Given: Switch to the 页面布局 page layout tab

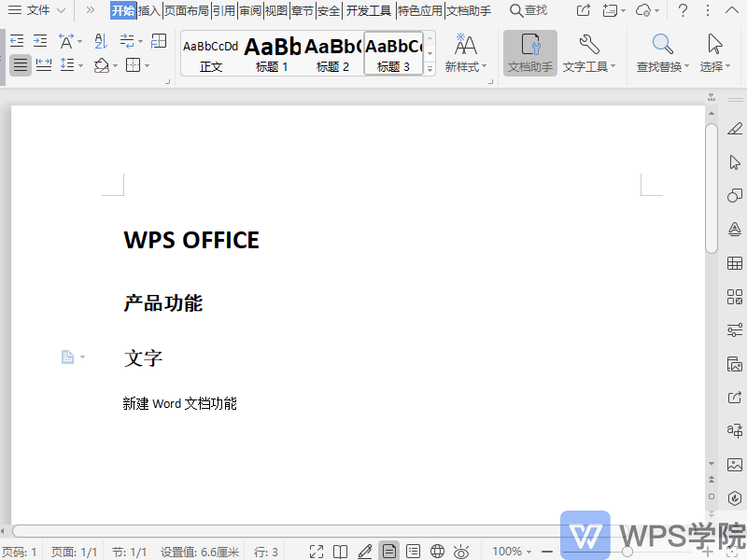Looking at the screenshot, I should pyautogui.click(x=186, y=10).
